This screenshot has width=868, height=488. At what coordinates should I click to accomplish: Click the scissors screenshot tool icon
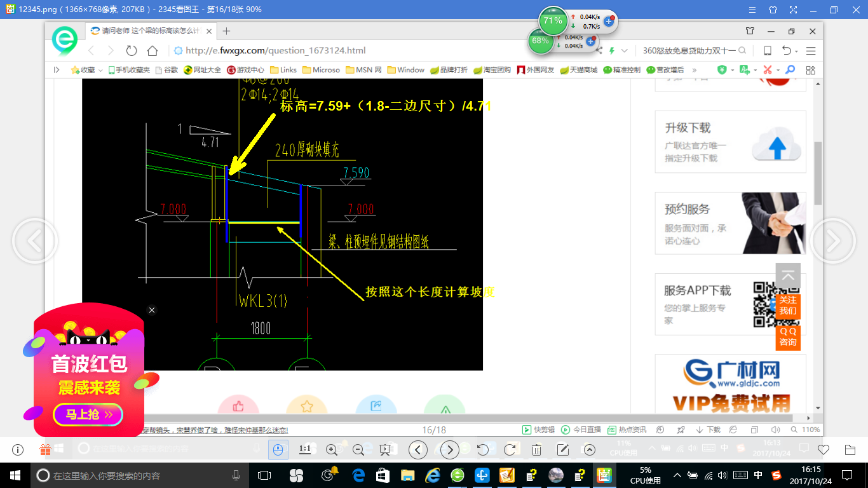[768, 70]
